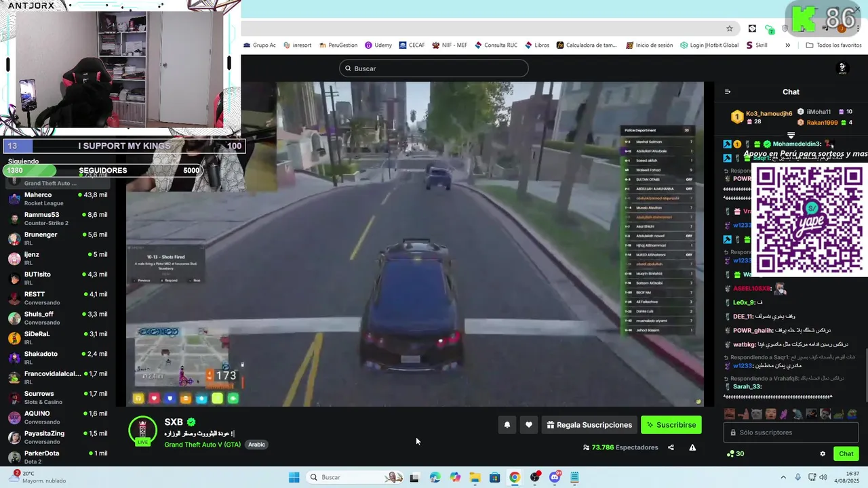The height and width of the screenshot is (488, 868).
Task: Open PayasitaZing channel in sidebar
Action: [x=58, y=437]
